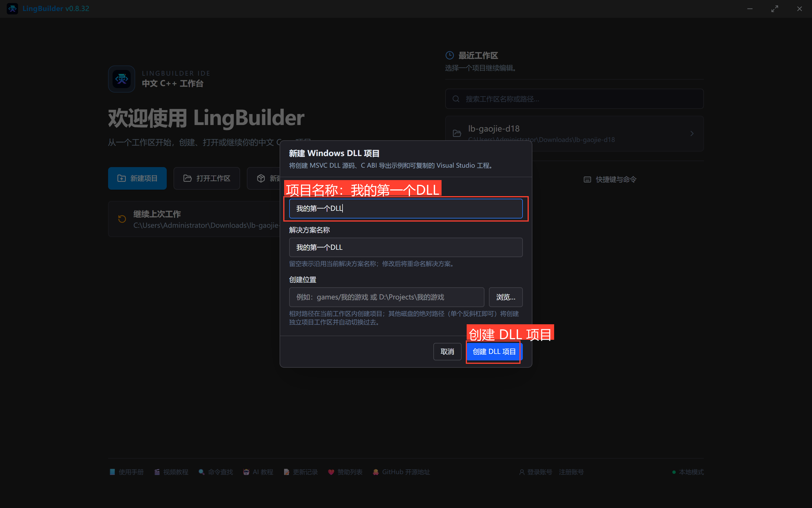Click 注册账号 in the footer

[571, 472]
